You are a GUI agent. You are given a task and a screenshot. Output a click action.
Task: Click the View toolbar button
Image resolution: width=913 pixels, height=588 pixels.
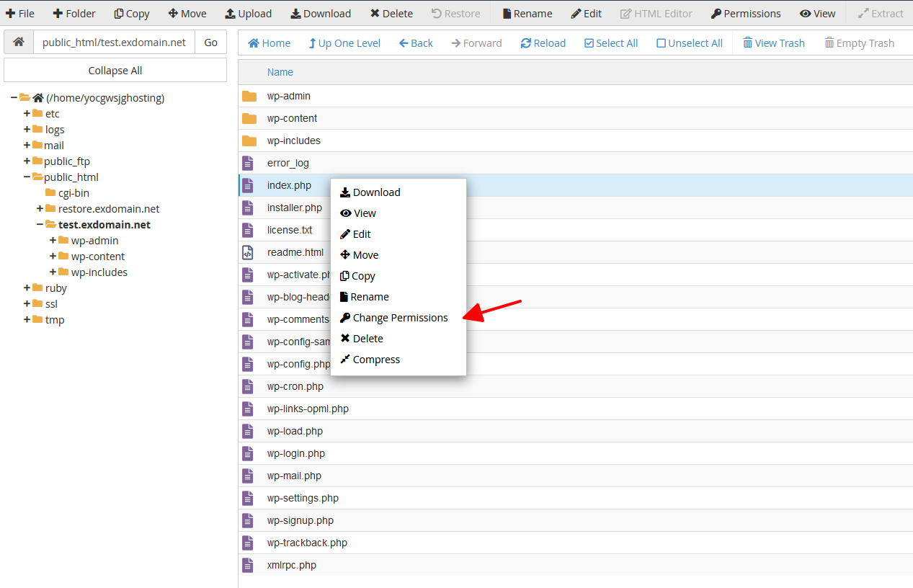pyautogui.click(x=818, y=14)
